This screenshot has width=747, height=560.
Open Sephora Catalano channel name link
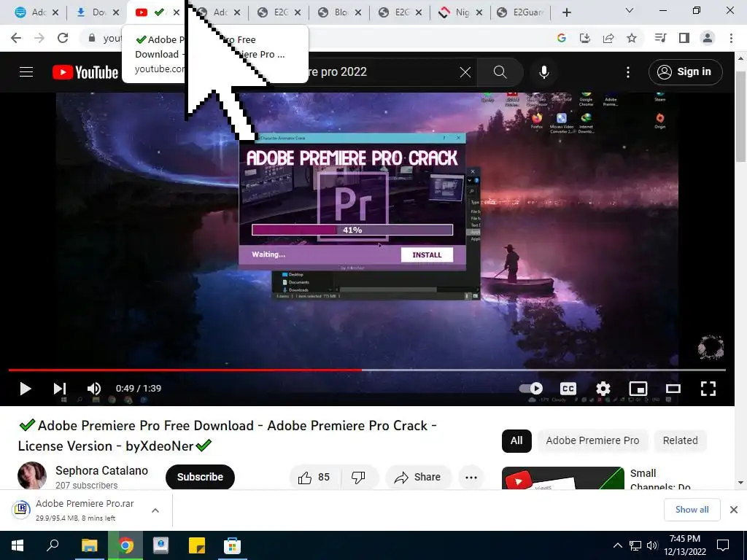tap(101, 470)
